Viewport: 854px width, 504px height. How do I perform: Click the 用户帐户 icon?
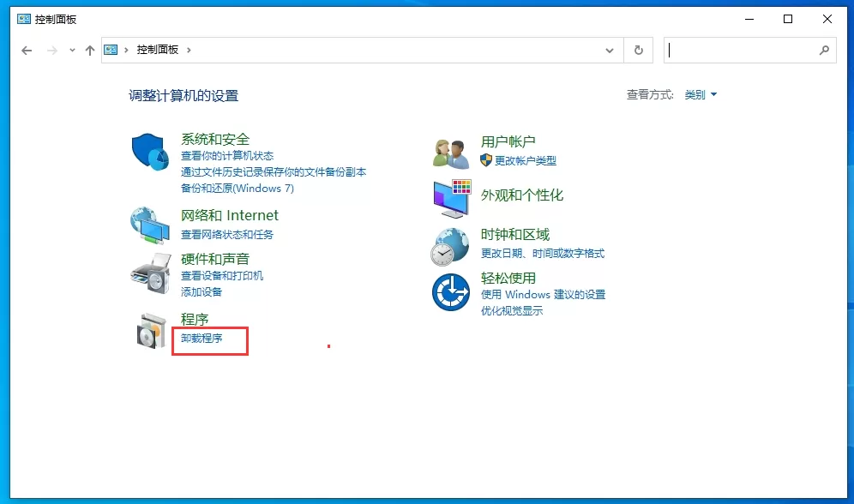(450, 150)
